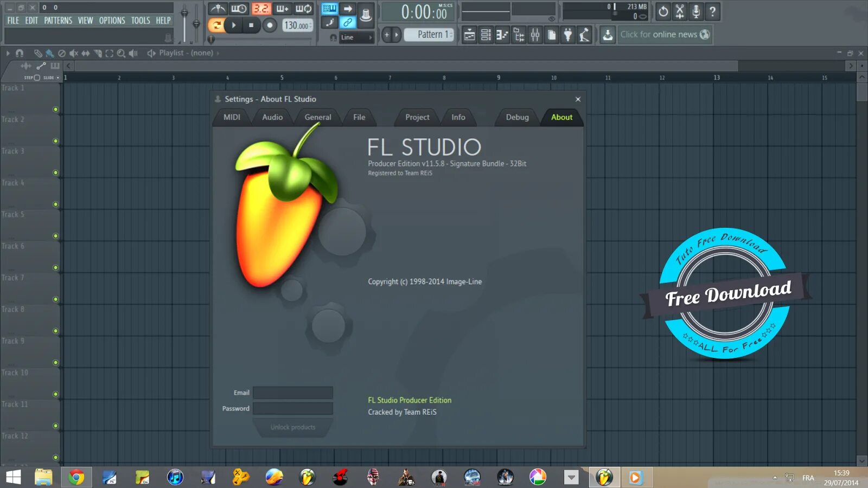Click the metronome icon

[x=218, y=9]
